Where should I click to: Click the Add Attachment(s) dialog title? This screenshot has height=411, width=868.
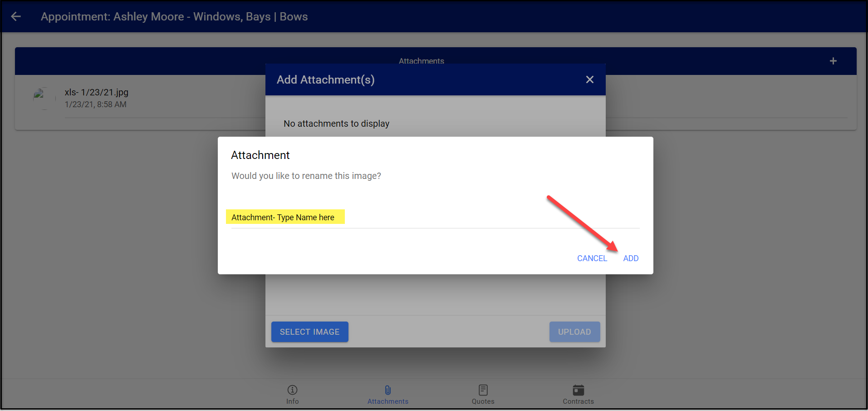pyautogui.click(x=326, y=79)
